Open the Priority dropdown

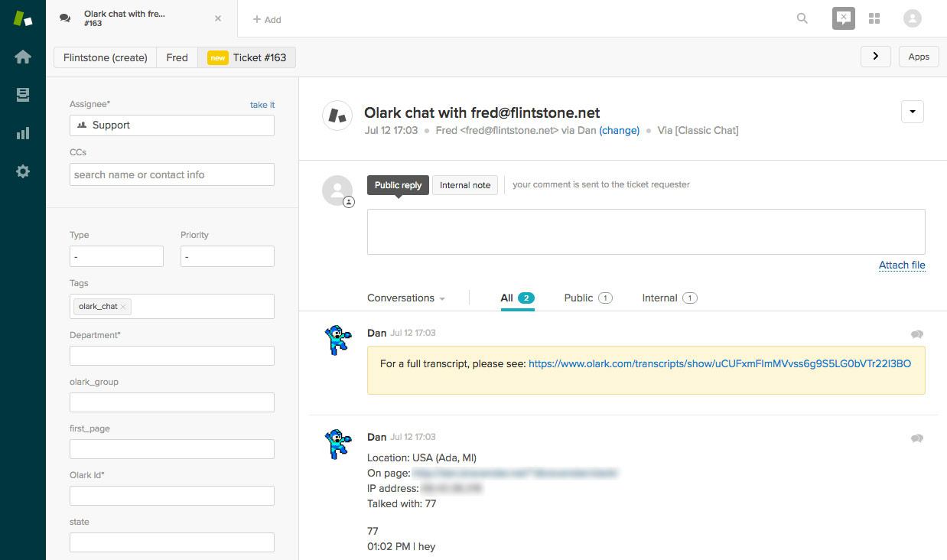227,256
